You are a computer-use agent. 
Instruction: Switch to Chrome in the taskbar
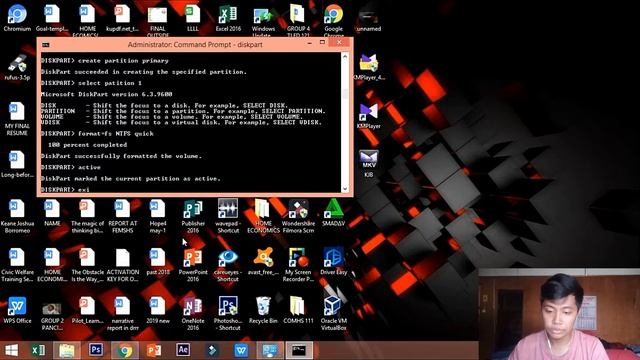125,350
